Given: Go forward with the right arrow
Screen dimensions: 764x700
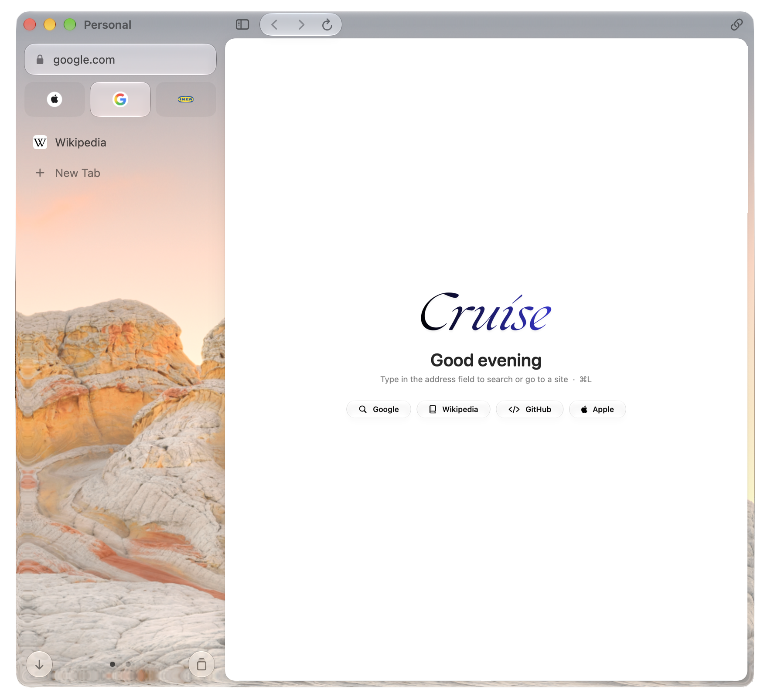Looking at the screenshot, I should click(x=301, y=24).
